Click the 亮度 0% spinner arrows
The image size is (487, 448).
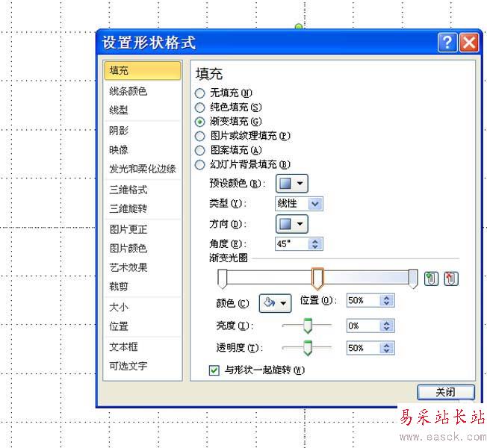(x=387, y=326)
